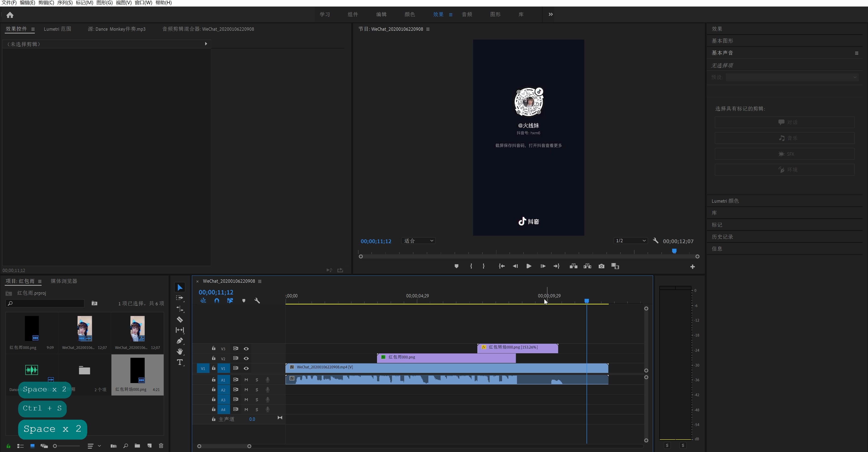Viewport: 868px width, 452px height.
Task: Open 效果控件 panel menu
Action: coord(33,29)
